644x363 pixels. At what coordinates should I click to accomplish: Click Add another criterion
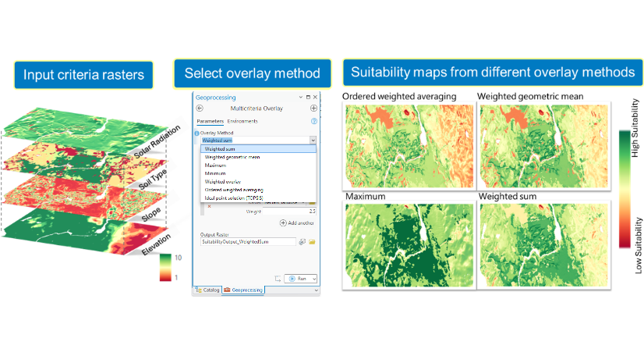pyautogui.click(x=297, y=222)
